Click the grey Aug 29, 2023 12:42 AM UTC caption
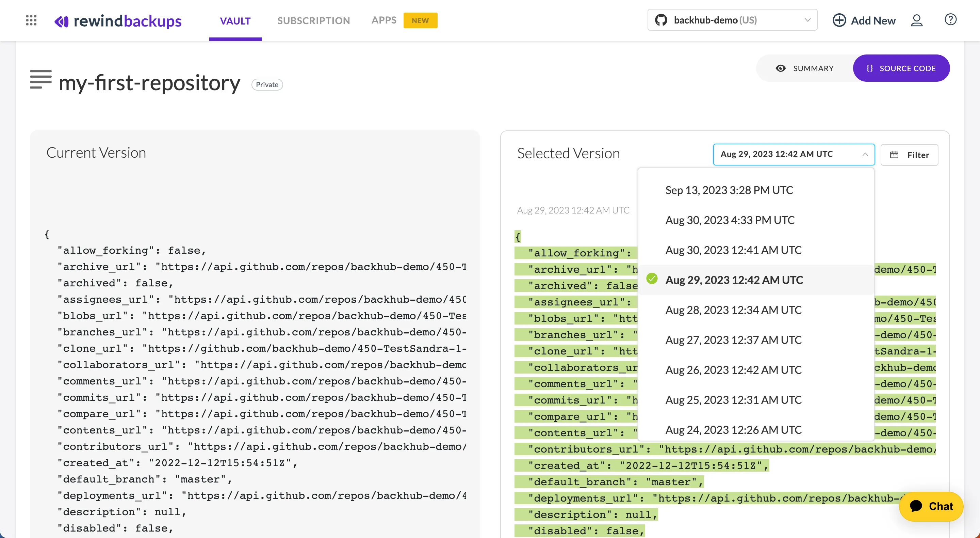 pos(573,210)
